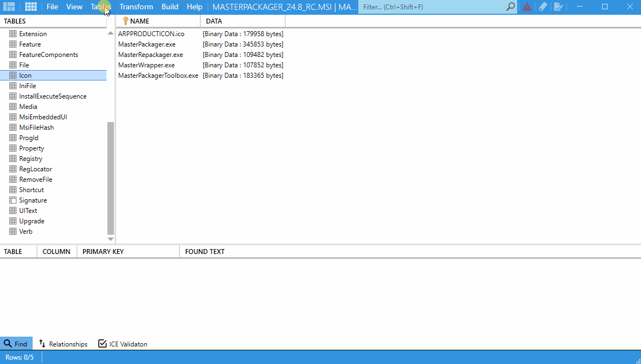The image size is (641, 364).
Task: Open the Registry table
Action: tap(31, 159)
